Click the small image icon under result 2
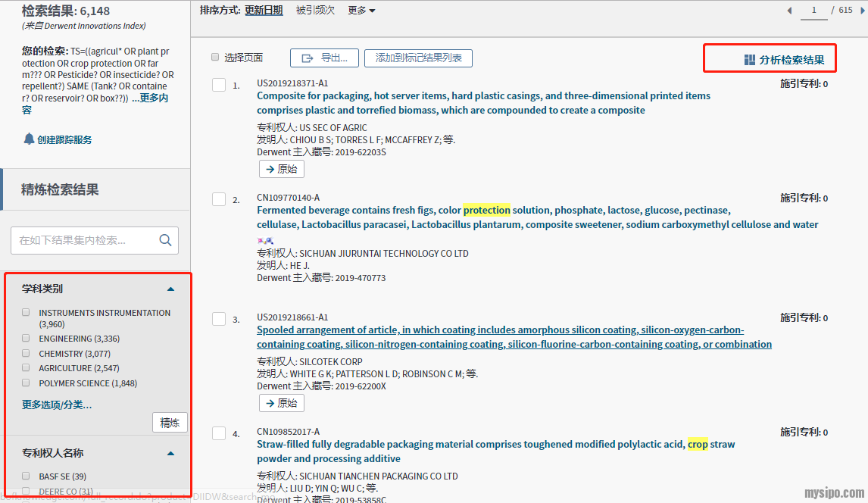The image size is (868, 503). [x=265, y=241]
